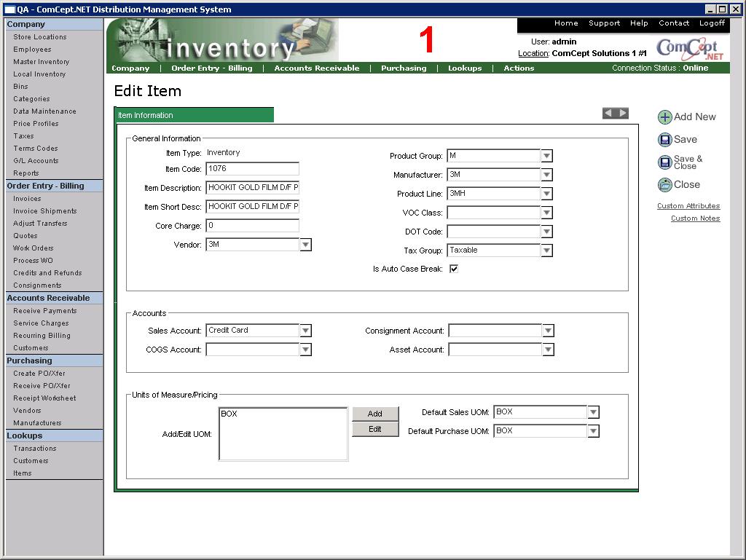Click the Close folder icon
Image resolution: width=746 pixels, height=560 pixels.
(664, 184)
